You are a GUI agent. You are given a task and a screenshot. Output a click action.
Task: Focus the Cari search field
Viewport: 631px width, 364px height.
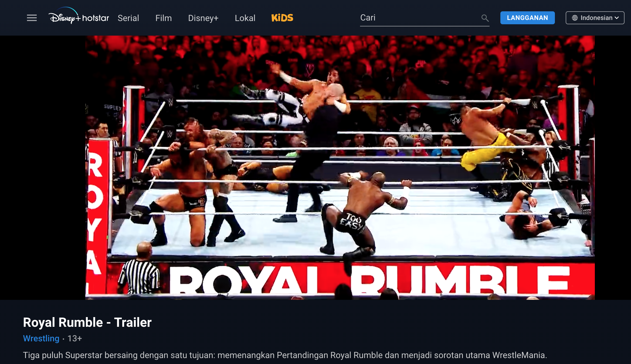[420, 18]
